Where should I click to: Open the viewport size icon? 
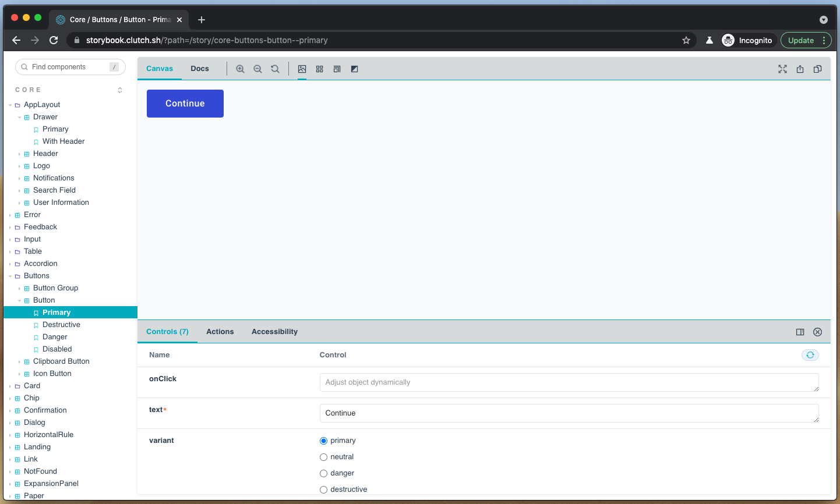click(x=337, y=69)
